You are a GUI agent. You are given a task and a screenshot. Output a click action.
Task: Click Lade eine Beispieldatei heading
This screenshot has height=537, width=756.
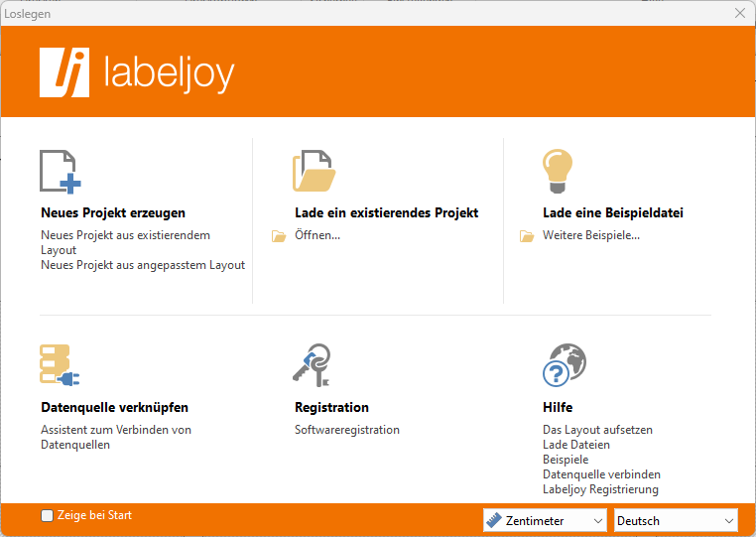(613, 212)
